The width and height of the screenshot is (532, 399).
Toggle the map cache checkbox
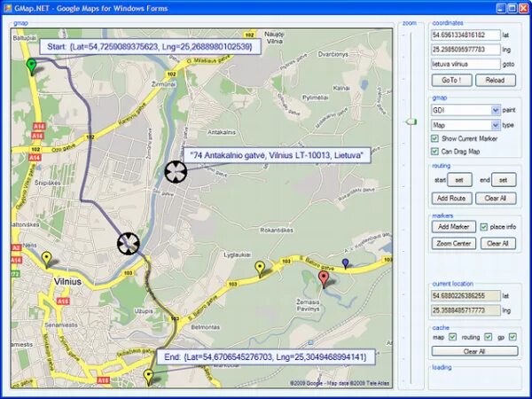coord(452,337)
